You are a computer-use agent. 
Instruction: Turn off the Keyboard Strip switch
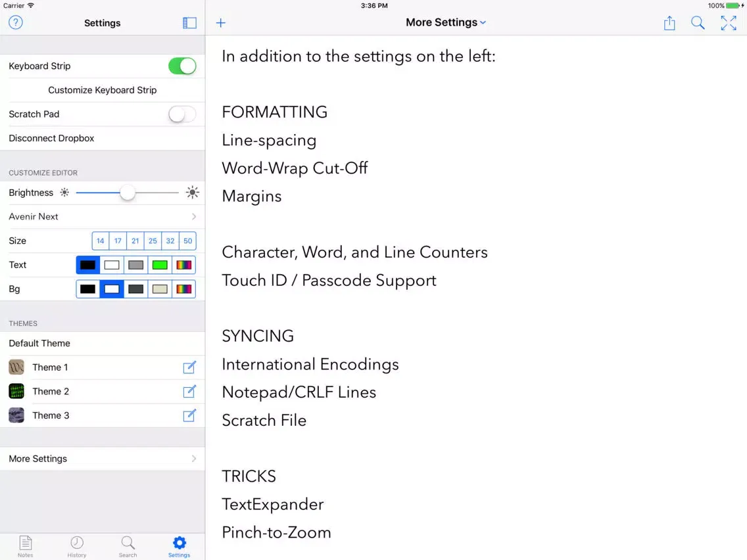coord(182,66)
